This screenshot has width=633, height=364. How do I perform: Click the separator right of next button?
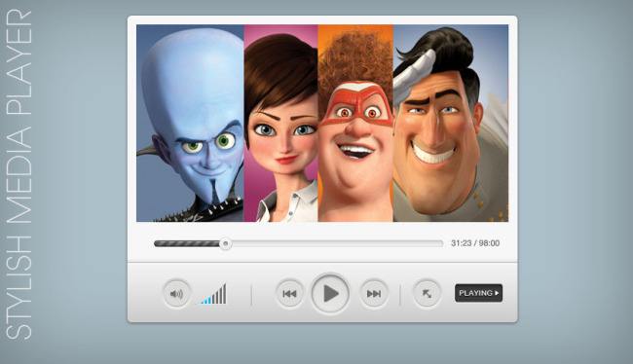(x=400, y=295)
